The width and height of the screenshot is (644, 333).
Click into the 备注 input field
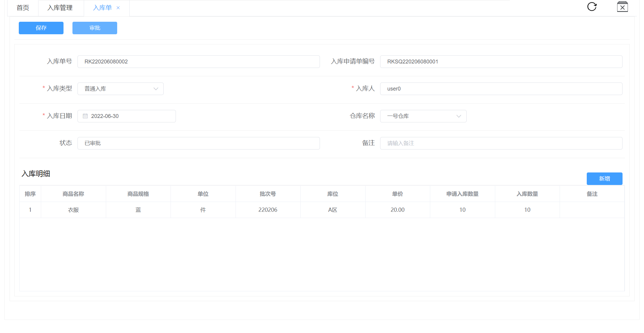click(501, 143)
